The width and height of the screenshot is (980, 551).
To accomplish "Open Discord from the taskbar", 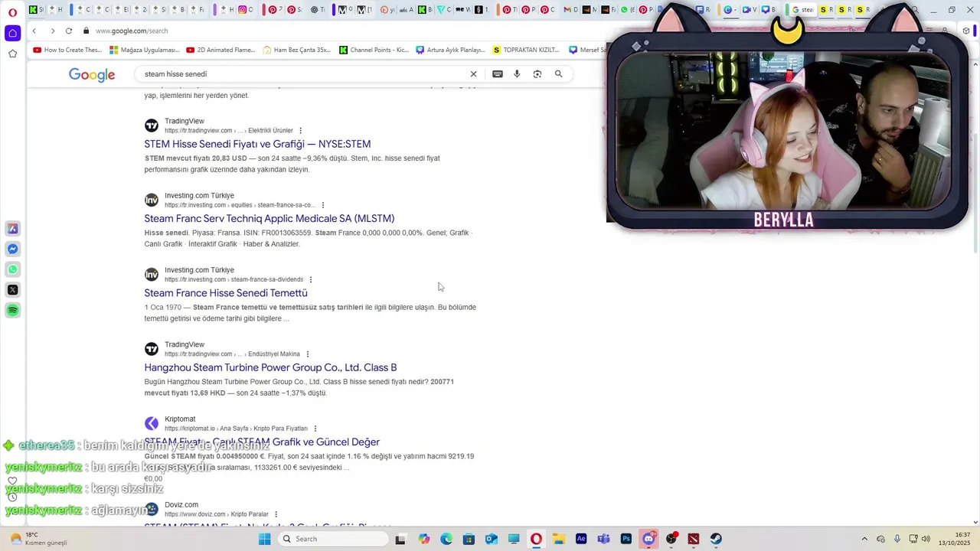I will click(x=649, y=539).
